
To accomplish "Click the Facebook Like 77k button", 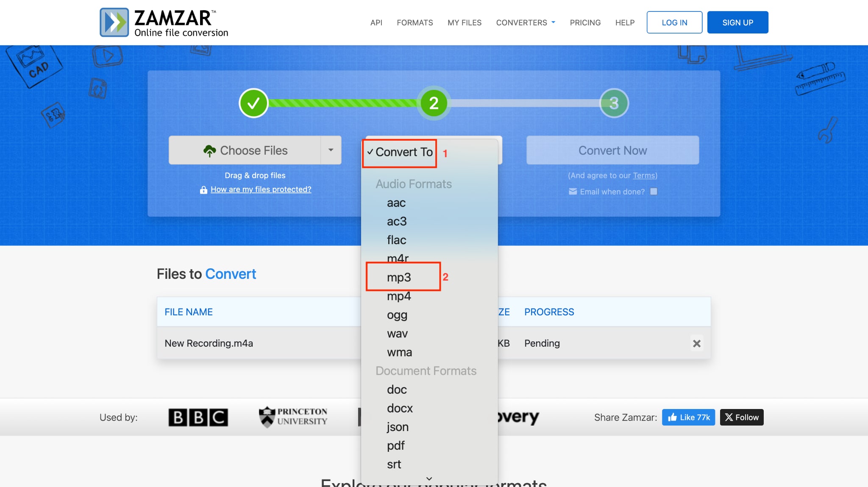I will click(x=688, y=417).
